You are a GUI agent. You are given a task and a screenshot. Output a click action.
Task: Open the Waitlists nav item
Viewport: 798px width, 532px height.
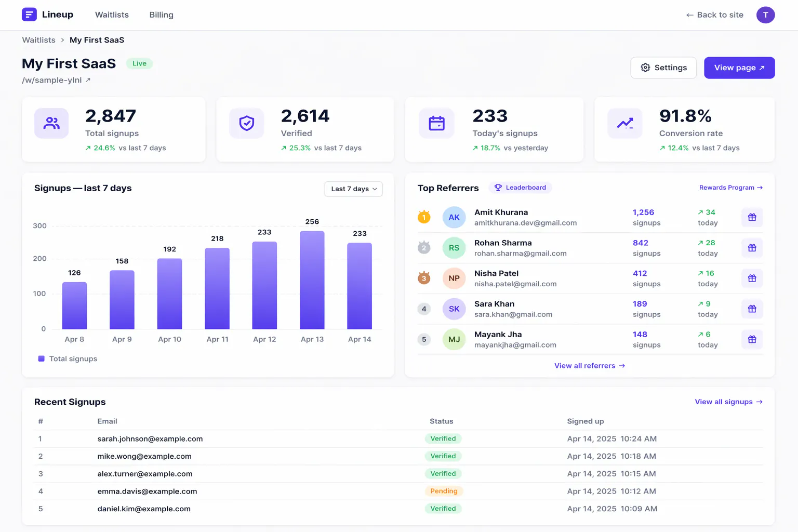(x=112, y=15)
